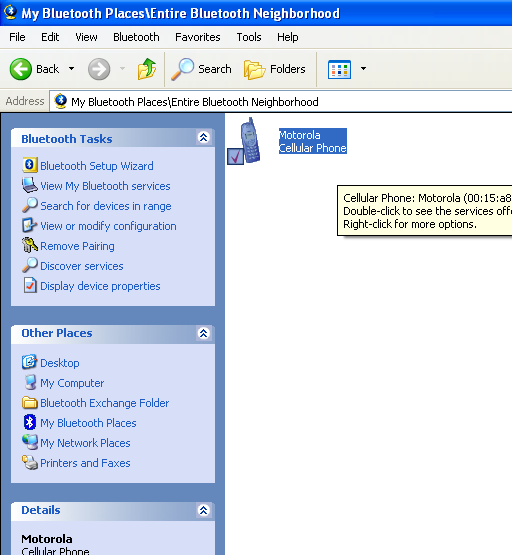
Task: Click the Back button label
Action: [47, 69]
